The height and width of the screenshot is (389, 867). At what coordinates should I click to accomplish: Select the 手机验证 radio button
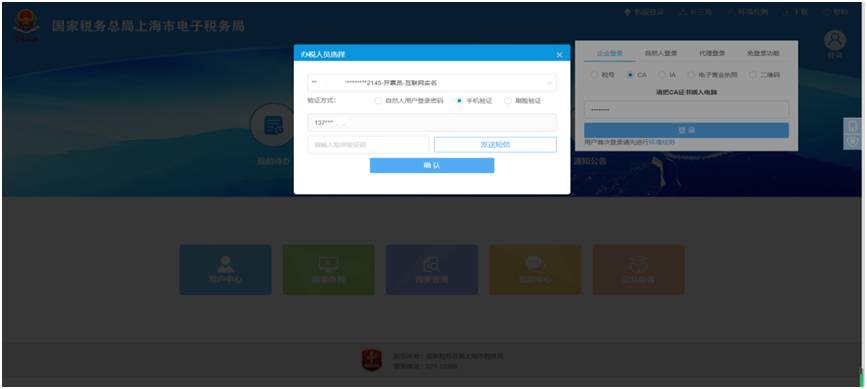[459, 101]
